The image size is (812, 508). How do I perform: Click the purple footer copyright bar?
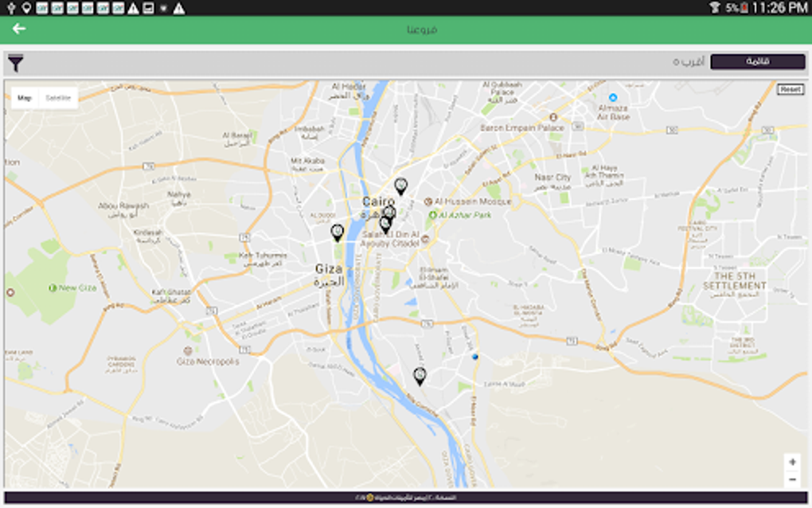pyautogui.click(x=405, y=498)
